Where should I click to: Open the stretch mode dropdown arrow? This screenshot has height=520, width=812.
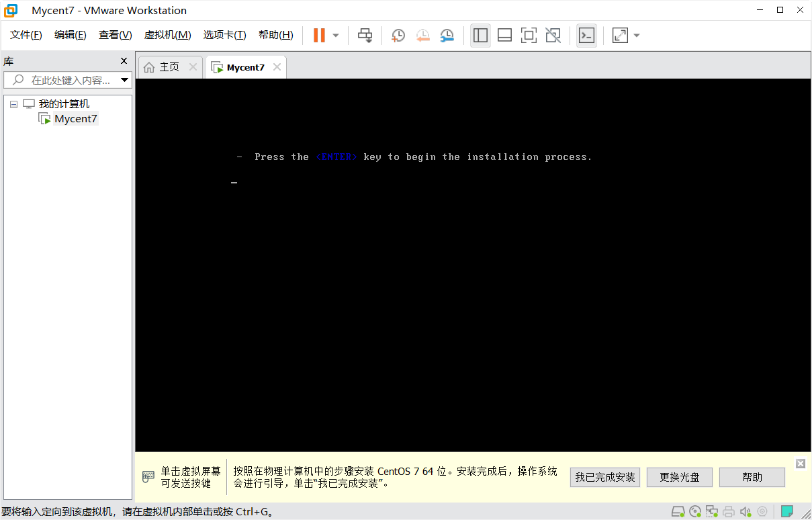click(636, 35)
